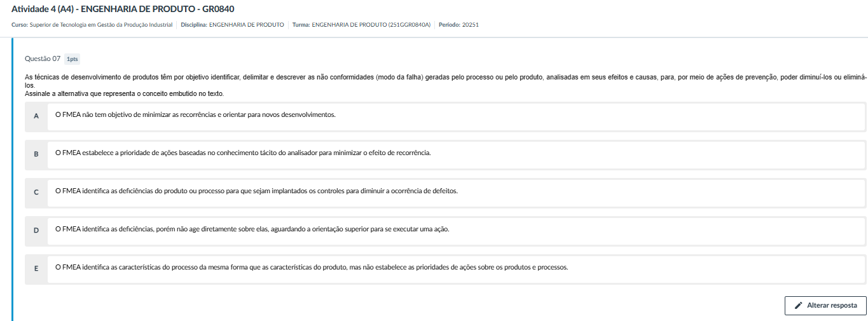Click answer text about 'aguardando a orientação superior'
The width and height of the screenshot is (868, 321).
pos(252,229)
